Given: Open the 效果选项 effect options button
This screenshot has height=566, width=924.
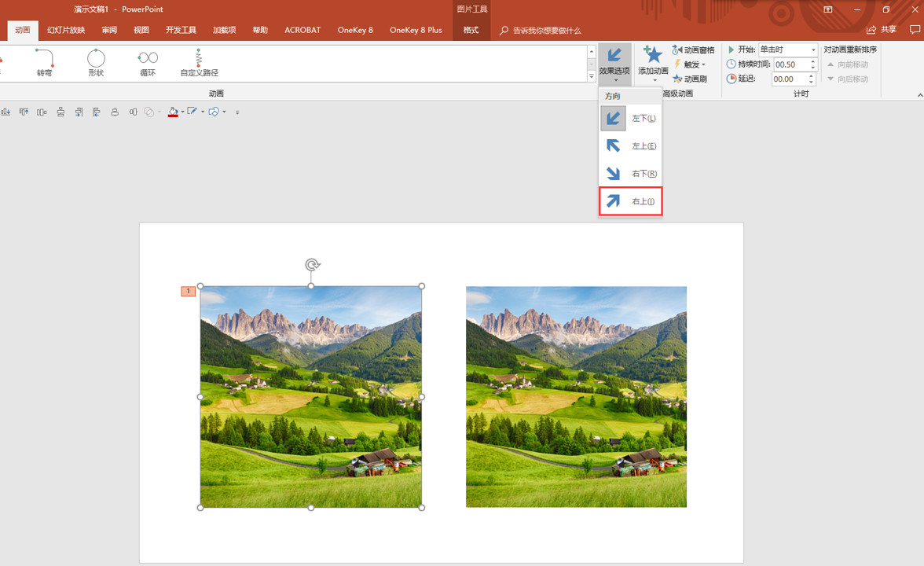Looking at the screenshot, I should (x=614, y=64).
